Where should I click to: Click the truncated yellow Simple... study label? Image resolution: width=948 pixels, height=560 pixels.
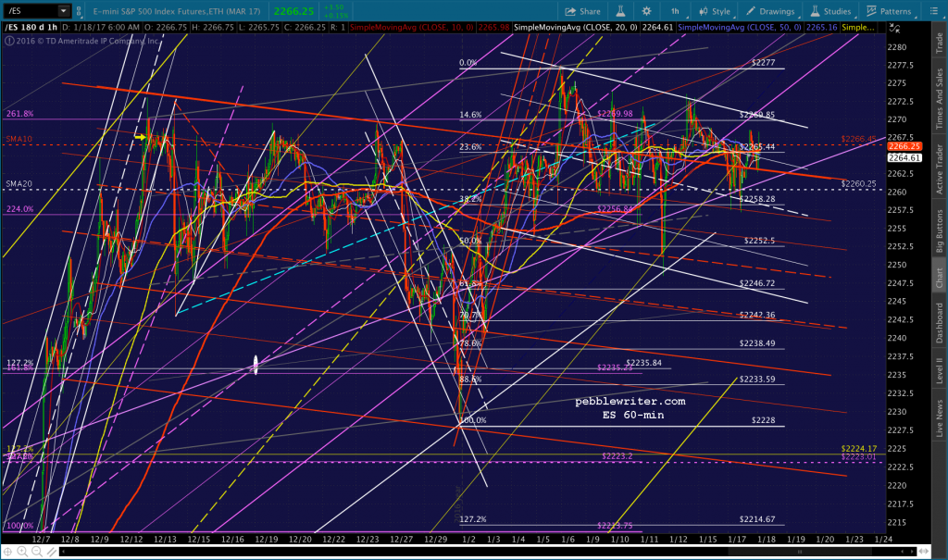point(857,27)
